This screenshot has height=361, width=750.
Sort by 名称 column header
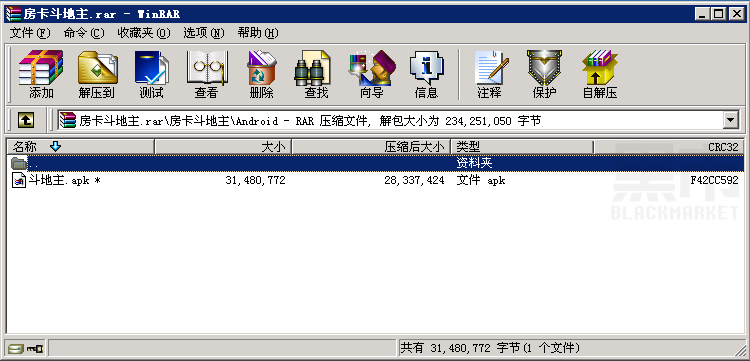[x=80, y=147]
